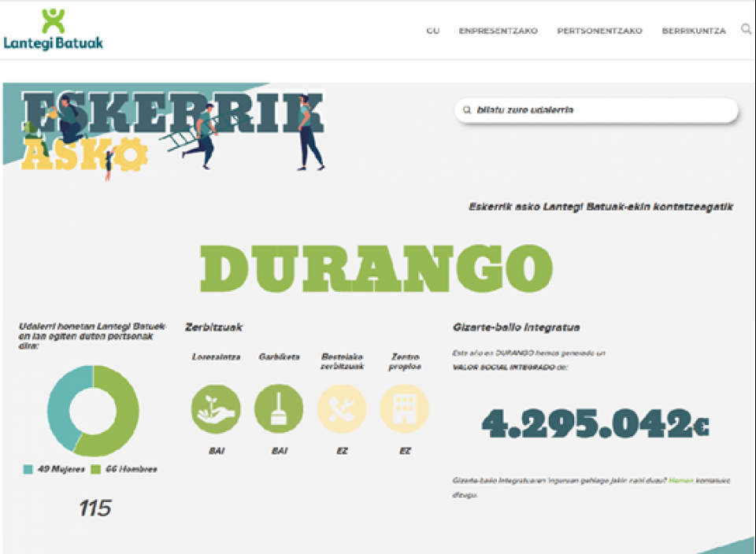Follow the green 'Hemen' link
This screenshot has width=756, height=554.
point(680,479)
